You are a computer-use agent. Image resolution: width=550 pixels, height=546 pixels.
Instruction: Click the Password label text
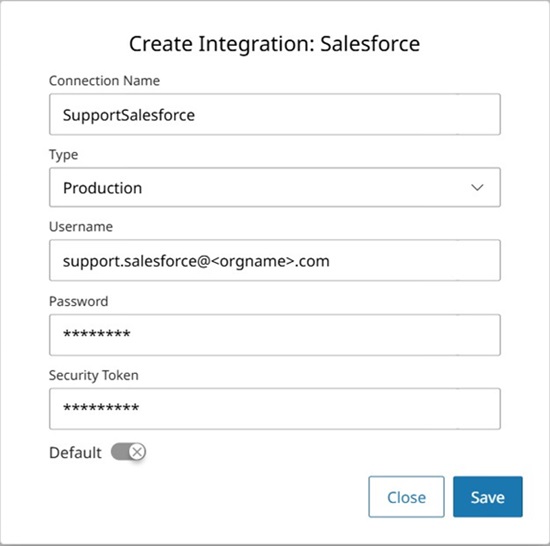79,301
